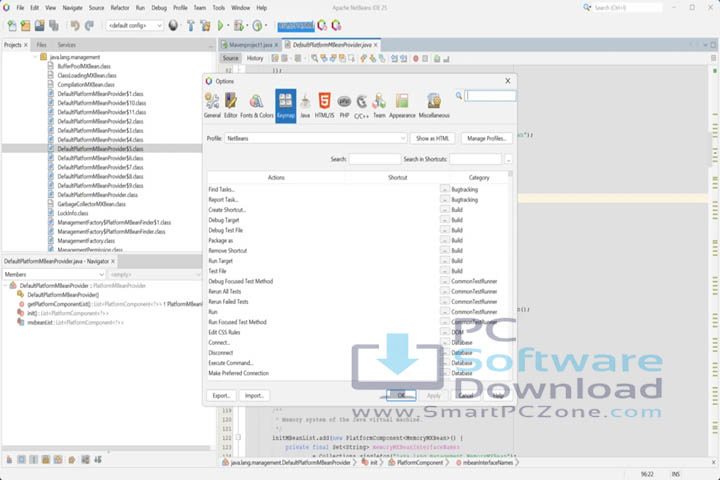
Task: Click the Profile Project toolbar icon
Action: click(x=257, y=26)
